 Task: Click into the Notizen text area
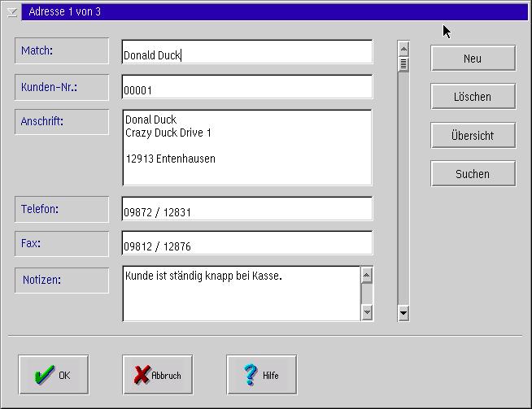(x=242, y=294)
